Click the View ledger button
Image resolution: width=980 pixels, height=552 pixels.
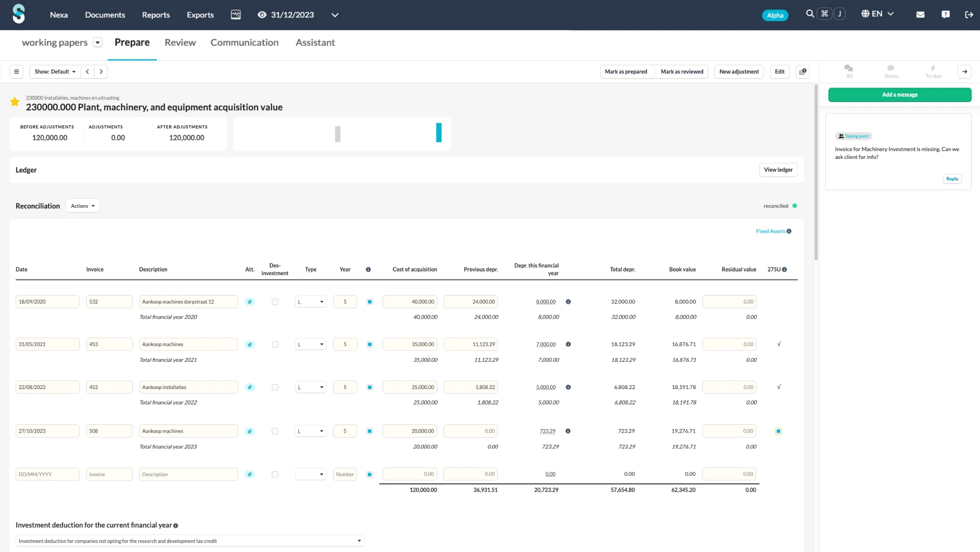(x=778, y=170)
